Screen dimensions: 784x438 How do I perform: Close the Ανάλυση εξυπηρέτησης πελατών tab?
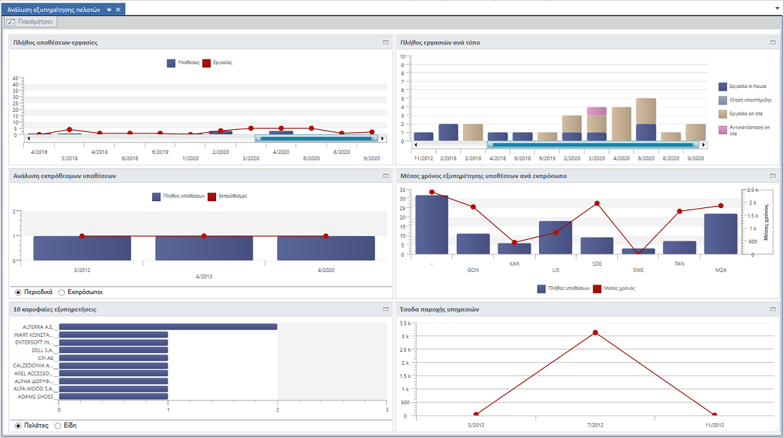118,10
